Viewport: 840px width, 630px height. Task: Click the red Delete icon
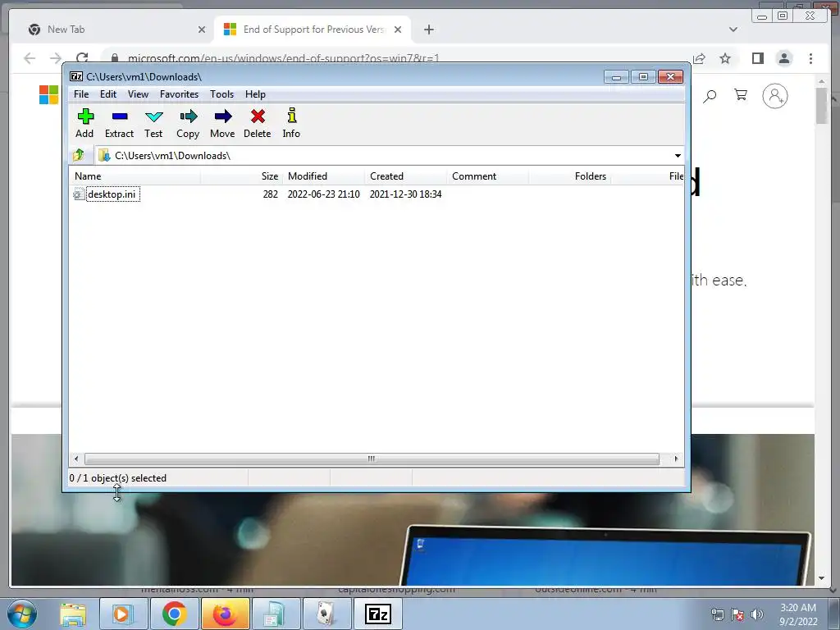(257, 123)
